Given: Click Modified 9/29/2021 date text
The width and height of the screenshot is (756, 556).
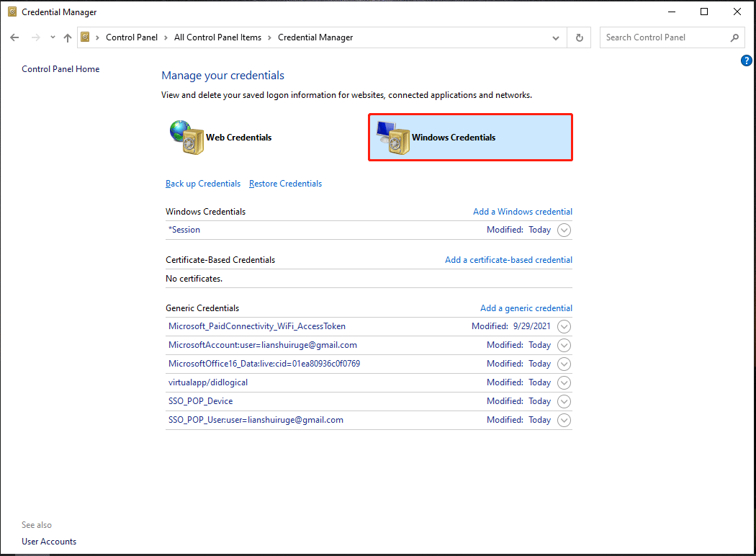Looking at the screenshot, I should pyautogui.click(x=511, y=326).
